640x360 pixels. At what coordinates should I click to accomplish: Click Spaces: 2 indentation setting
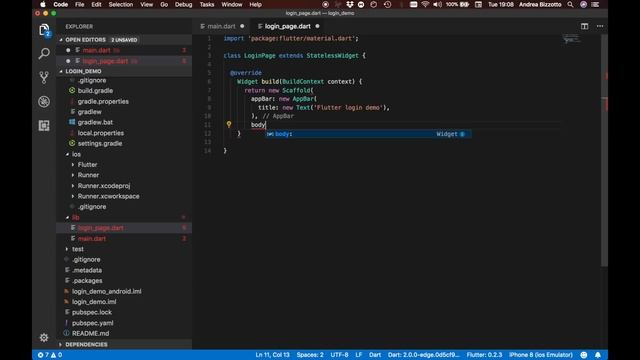310,355
